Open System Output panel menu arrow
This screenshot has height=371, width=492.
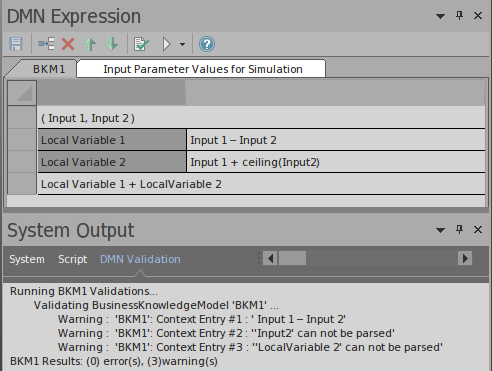click(440, 230)
